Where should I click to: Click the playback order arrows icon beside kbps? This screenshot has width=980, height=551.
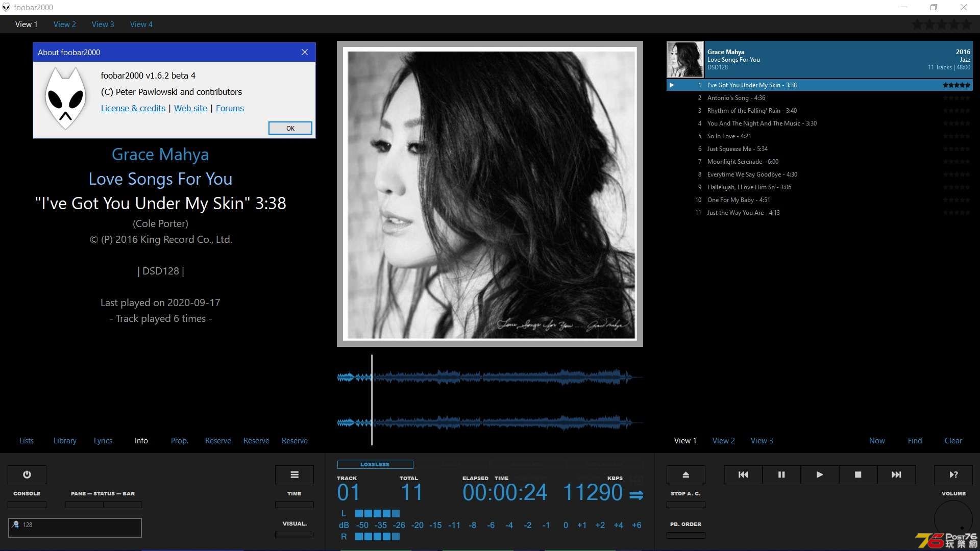(636, 495)
